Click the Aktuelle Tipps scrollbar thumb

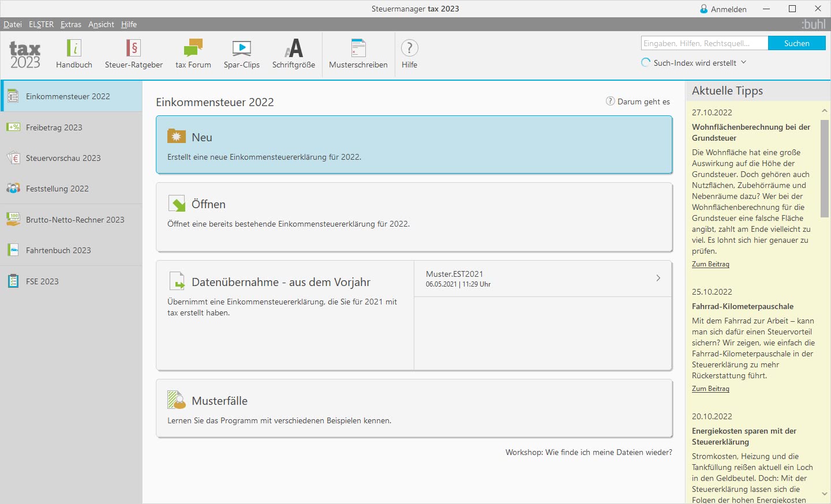(824, 168)
